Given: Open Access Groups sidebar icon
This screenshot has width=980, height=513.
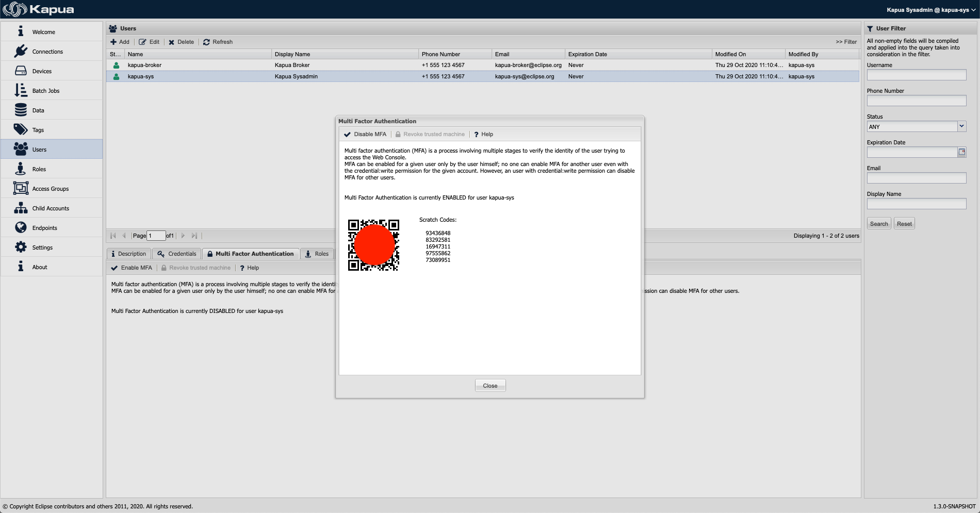Looking at the screenshot, I should (21, 189).
